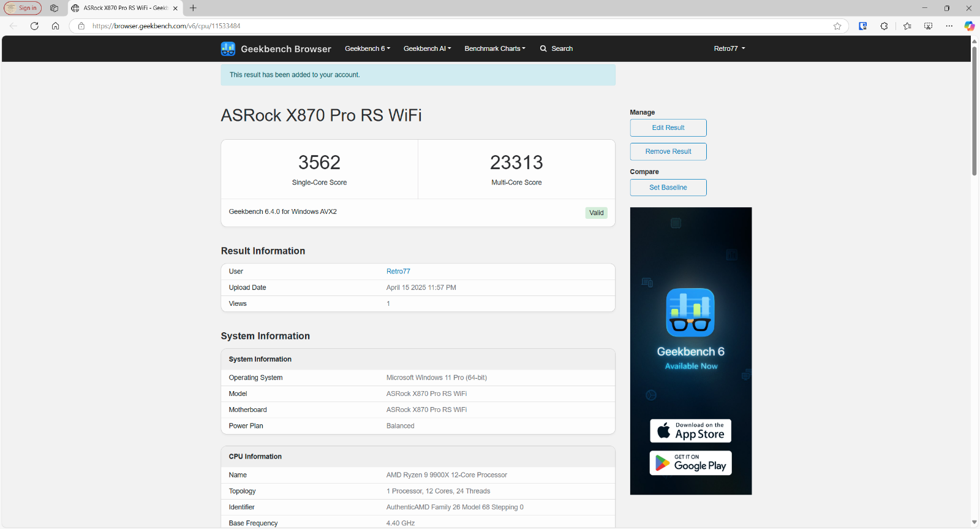The image size is (980, 529).
Task: Click the page heading 'ASRock X870 Pro RS WiFi'
Action: tap(321, 115)
